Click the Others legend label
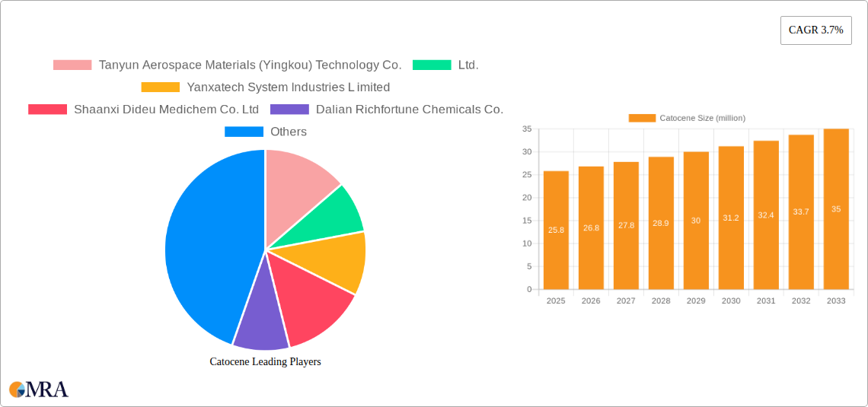868x407 pixels. click(x=289, y=132)
